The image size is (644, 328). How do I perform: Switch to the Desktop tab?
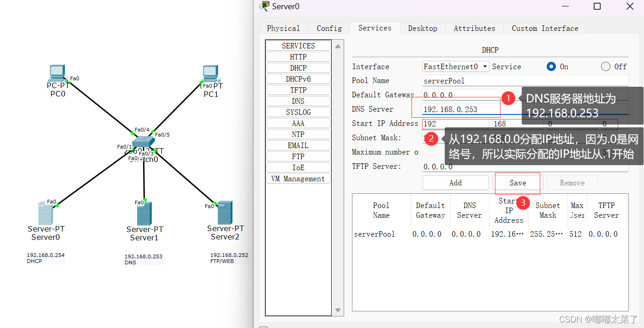[423, 28]
